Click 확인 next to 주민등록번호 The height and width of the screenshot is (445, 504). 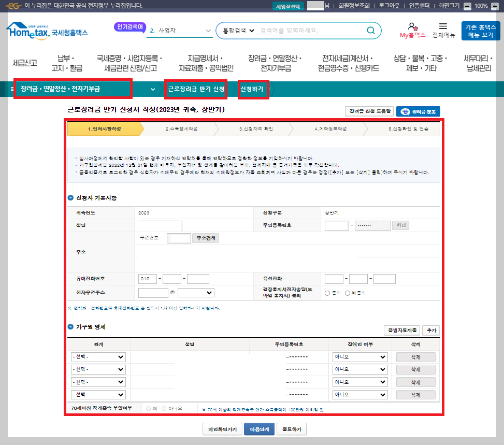click(401, 225)
